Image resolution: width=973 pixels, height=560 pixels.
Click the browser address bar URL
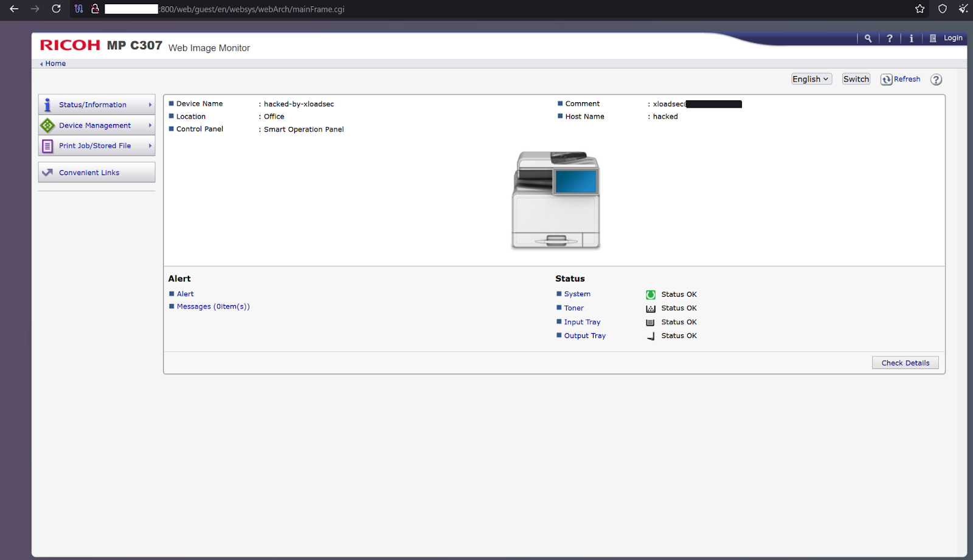252,9
